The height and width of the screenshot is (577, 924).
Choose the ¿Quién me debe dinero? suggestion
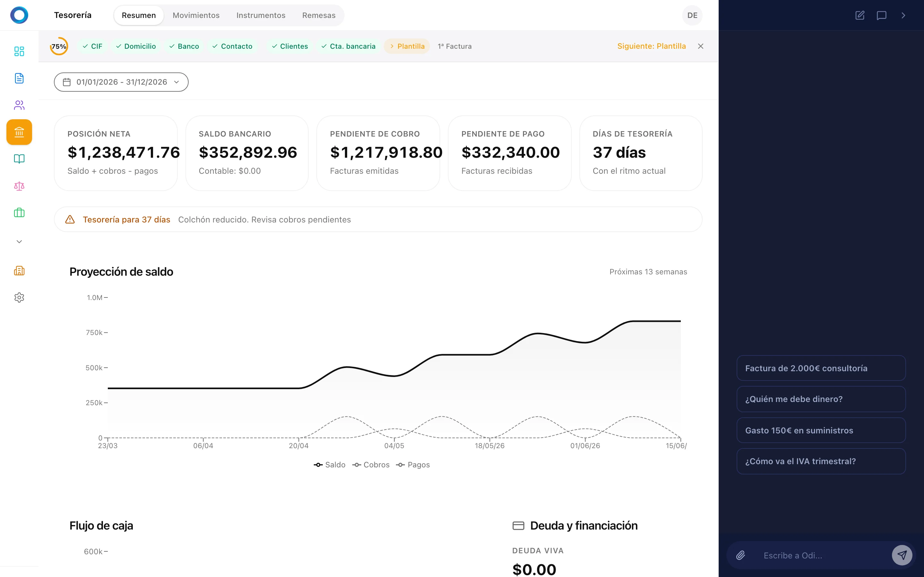(x=821, y=399)
